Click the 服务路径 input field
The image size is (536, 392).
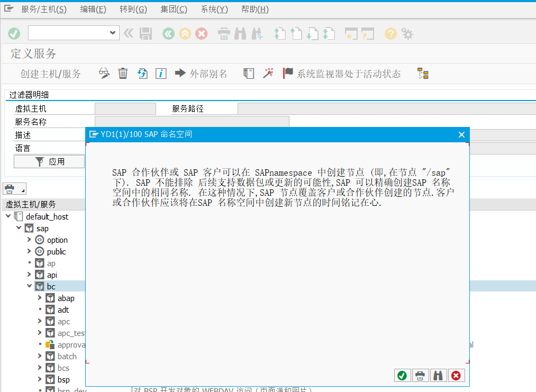387,108
